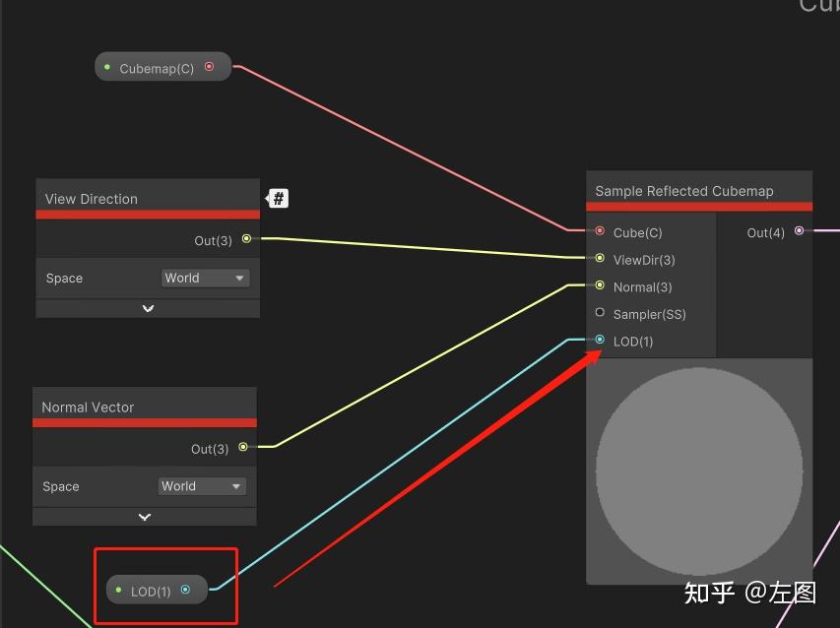The height and width of the screenshot is (628, 840).
Task: Click the green dot on Cubemap(C) node
Action: tap(107, 66)
